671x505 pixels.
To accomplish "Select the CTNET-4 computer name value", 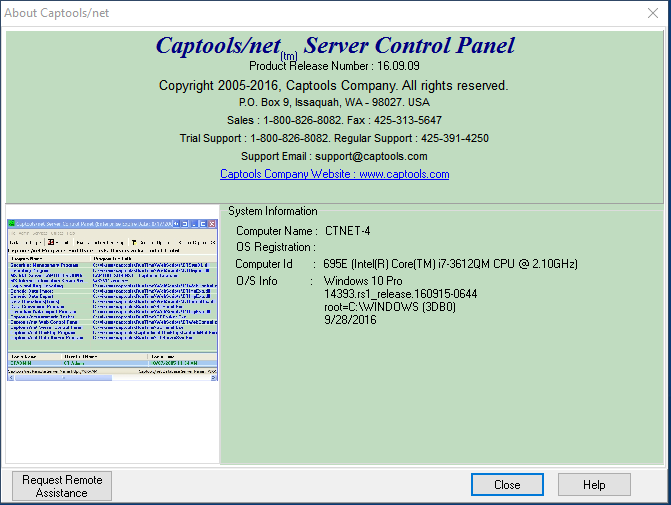I will [347, 231].
